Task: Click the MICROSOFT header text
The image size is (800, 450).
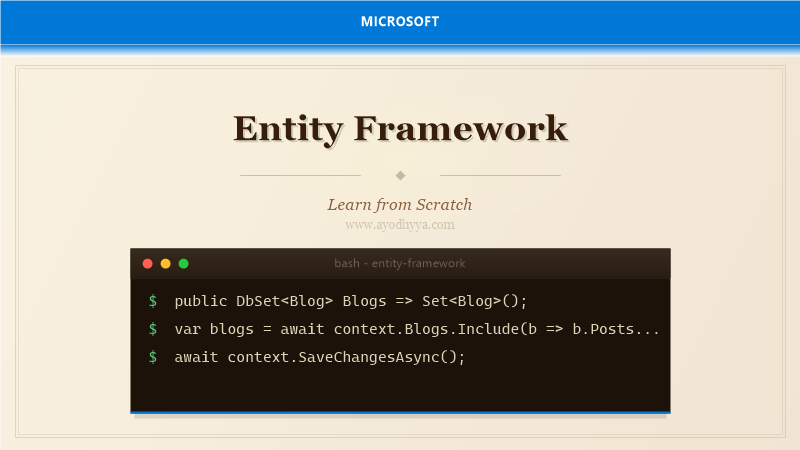Action: point(400,21)
